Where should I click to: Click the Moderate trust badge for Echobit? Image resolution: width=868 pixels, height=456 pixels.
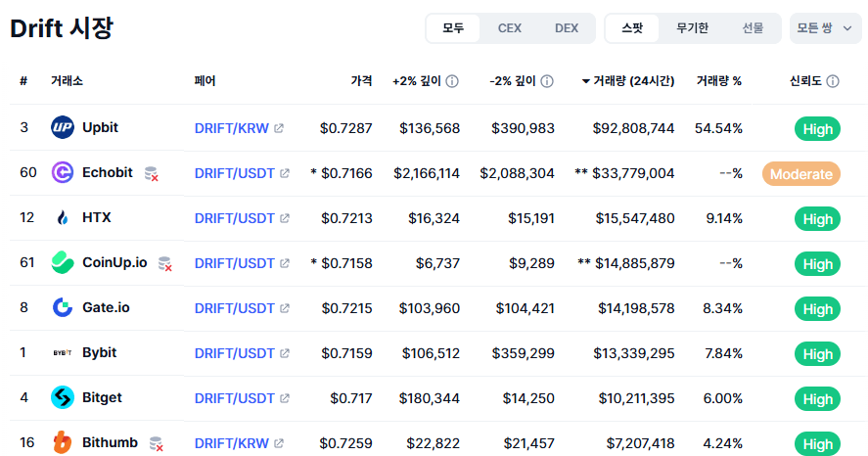pos(801,174)
